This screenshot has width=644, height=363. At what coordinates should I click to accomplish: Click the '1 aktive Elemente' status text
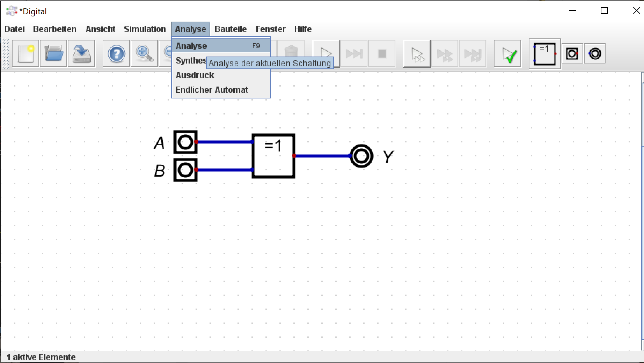click(x=41, y=357)
